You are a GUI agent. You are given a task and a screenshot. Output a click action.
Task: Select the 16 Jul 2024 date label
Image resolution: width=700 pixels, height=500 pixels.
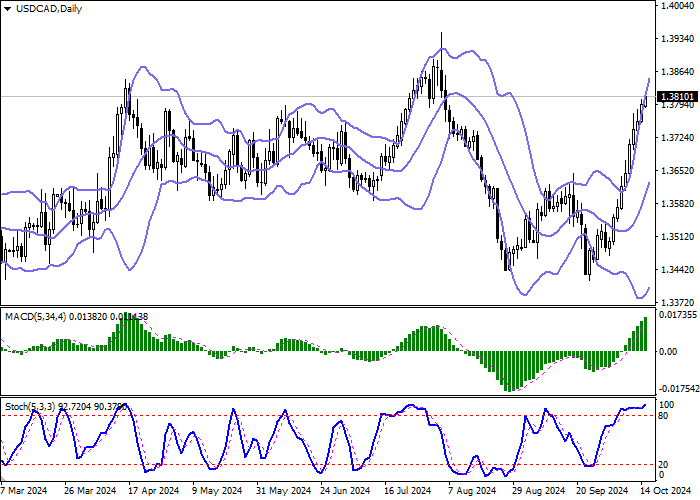tap(408, 491)
